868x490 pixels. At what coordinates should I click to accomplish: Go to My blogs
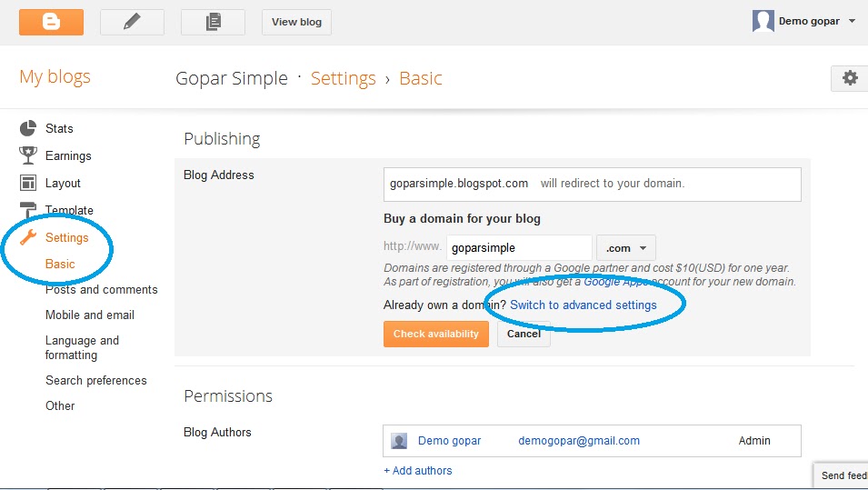pyautogui.click(x=55, y=76)
